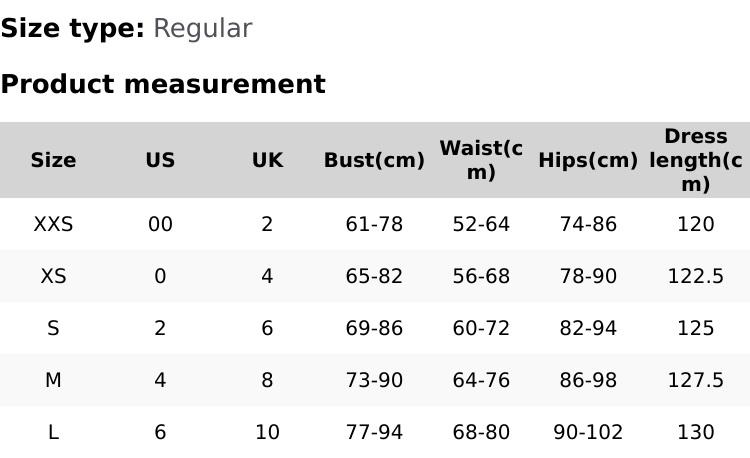The image size is (750, 458).
Task: Click the XXS bust value 61-78
Action: (x=374, y=224)
